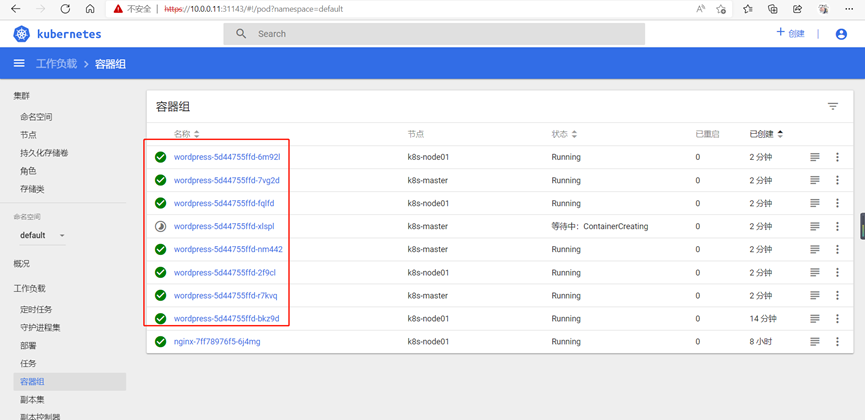This screenshot has width=865, height=420.
Task: Select 容器组 in the sidebar
Action: (x=70, y=381)
